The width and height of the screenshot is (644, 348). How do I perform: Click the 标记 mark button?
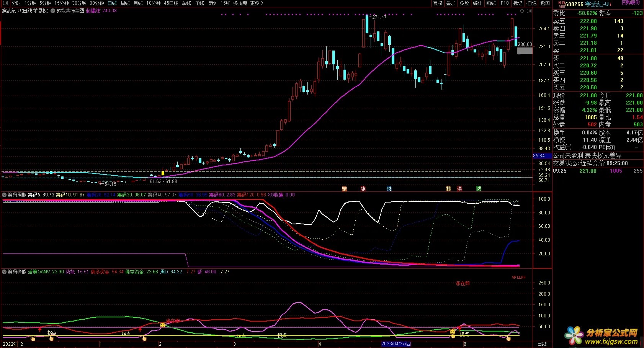[x=518, y=3]
